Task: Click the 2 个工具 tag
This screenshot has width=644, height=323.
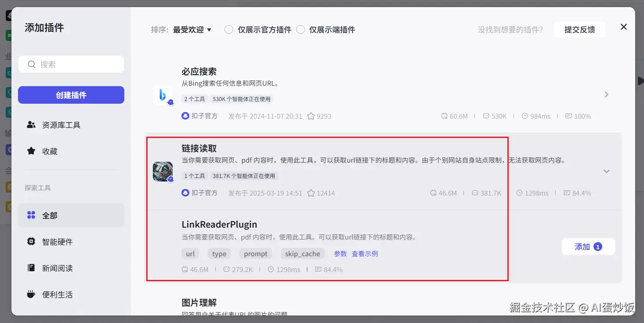Action: pyautogui.click(x=195, y=99)
